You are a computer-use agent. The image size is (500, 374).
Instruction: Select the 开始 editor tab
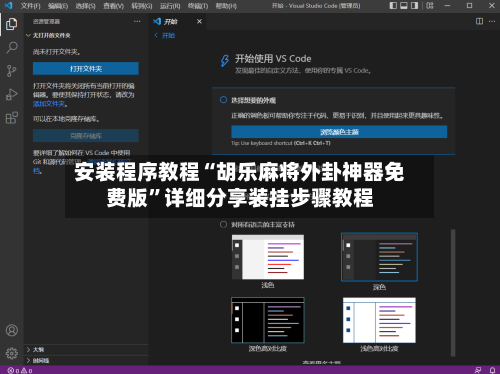177,21
